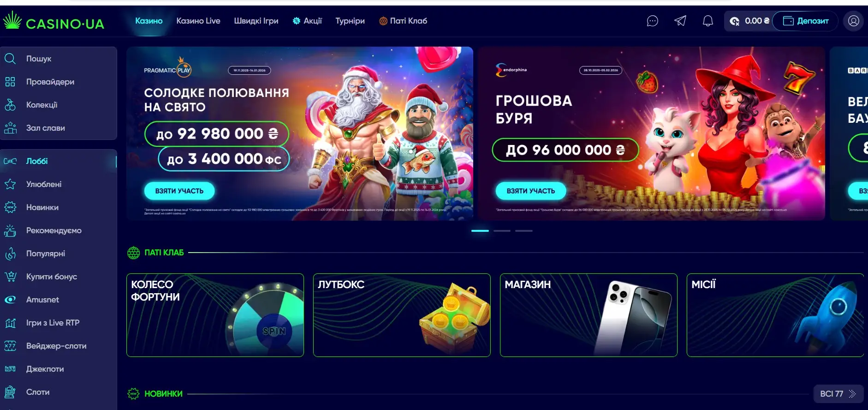Open the notifications bell
Viewport: 868px width, 410px height.
pyautogui.click(x=708, y=21)
